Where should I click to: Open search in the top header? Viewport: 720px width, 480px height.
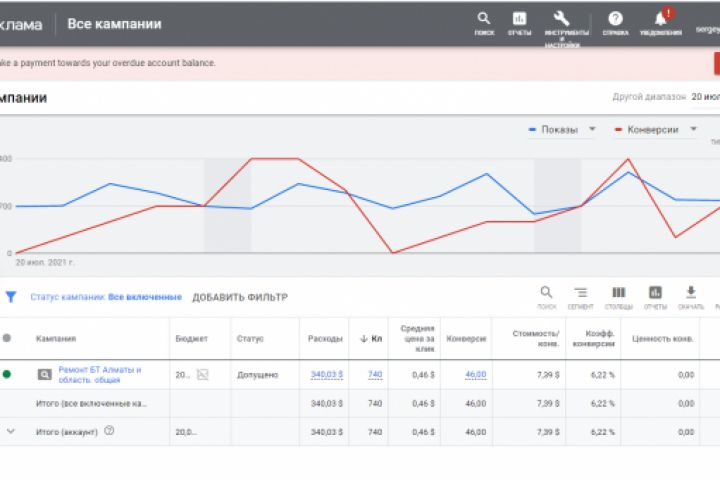[x=484, y=20]
